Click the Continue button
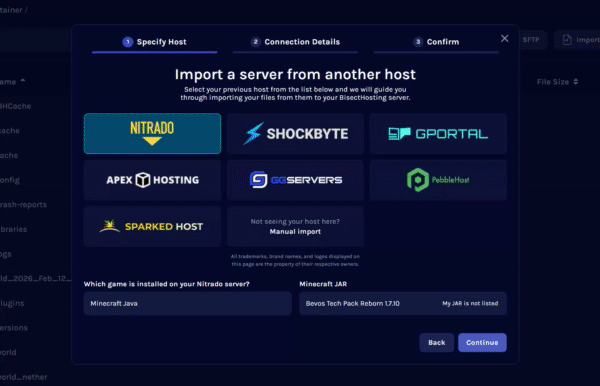The image size is (600, 386). click(x=482, y=342)
